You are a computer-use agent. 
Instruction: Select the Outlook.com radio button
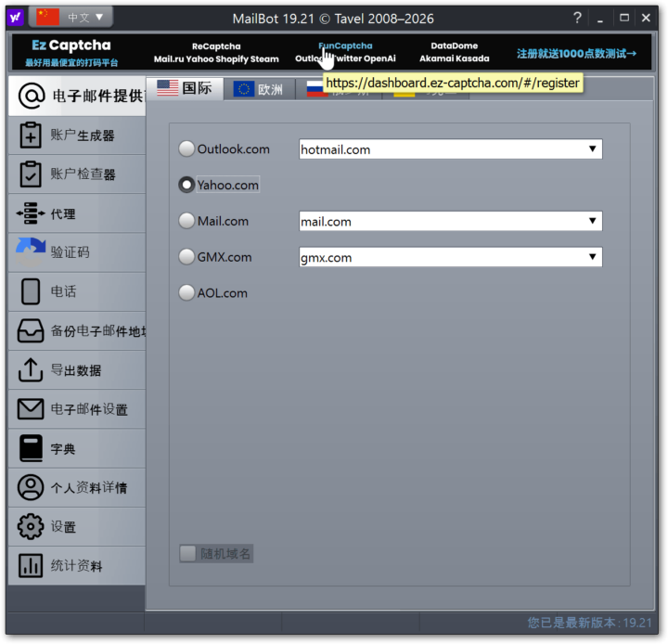tap(186, 148)
